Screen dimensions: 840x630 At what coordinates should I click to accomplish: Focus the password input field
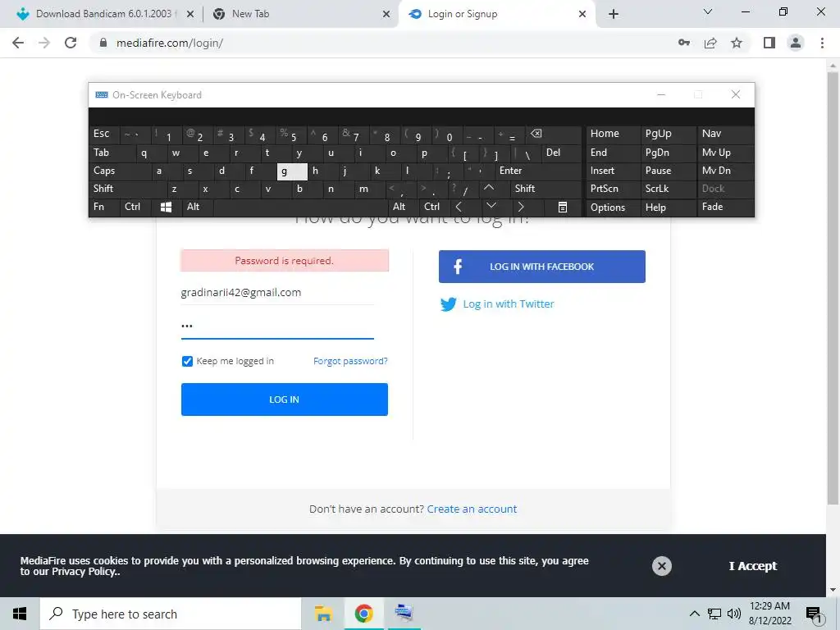click(x=277, y=326)
